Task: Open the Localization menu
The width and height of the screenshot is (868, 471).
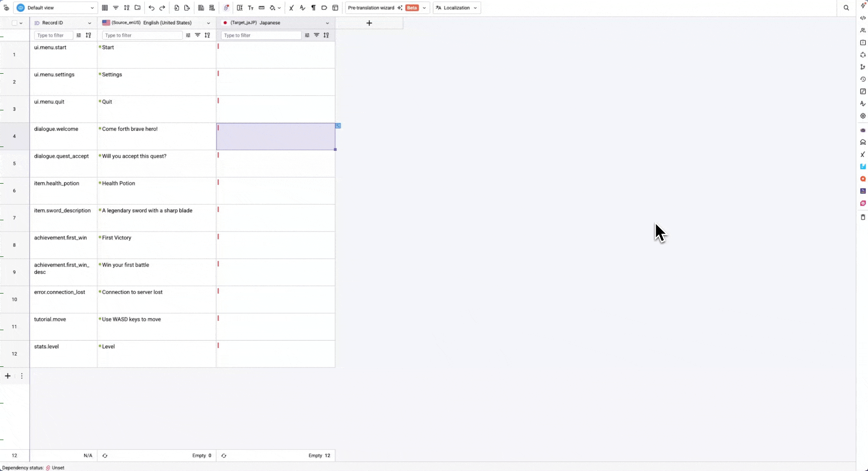Action: [x=456, y=7]
